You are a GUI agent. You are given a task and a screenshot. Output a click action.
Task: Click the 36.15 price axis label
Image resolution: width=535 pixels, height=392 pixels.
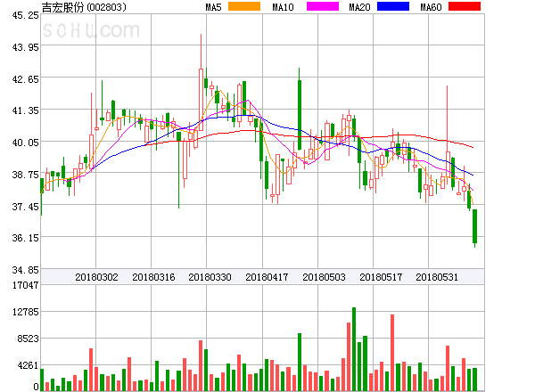(25, 238)
